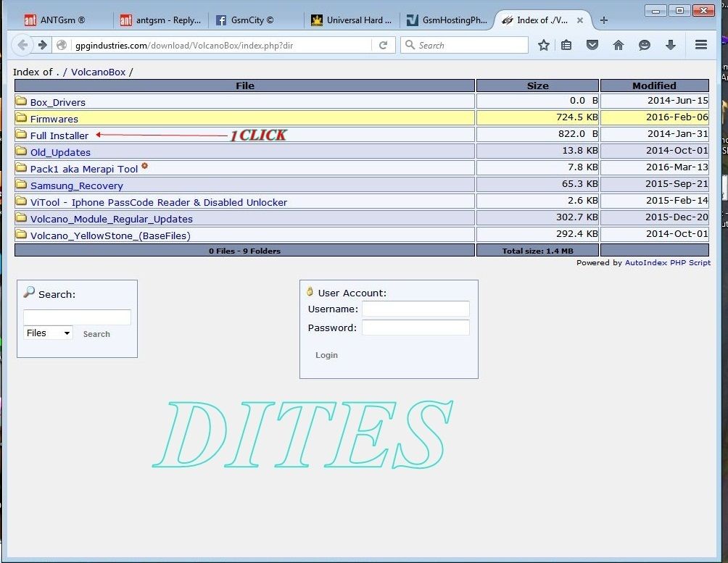Screen dimensions: 728x563
Task: Go back to the previous page
Action: (22, 45)
